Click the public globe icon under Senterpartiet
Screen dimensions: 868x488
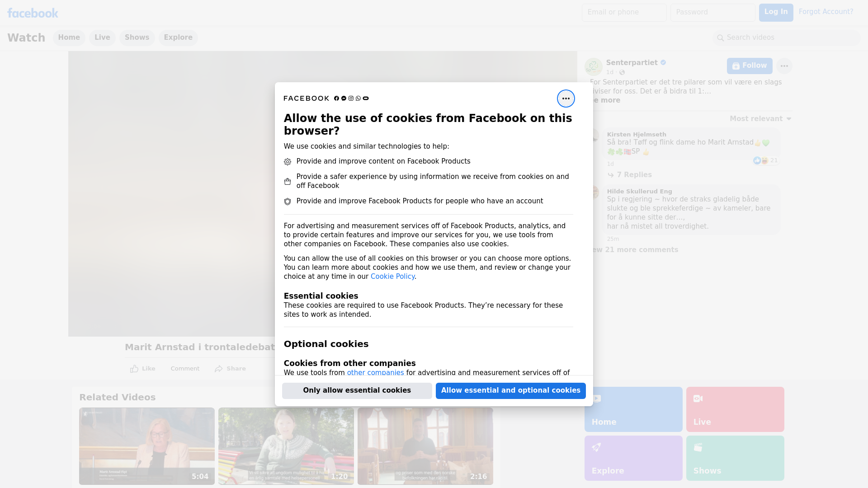[x=622, y=72]
